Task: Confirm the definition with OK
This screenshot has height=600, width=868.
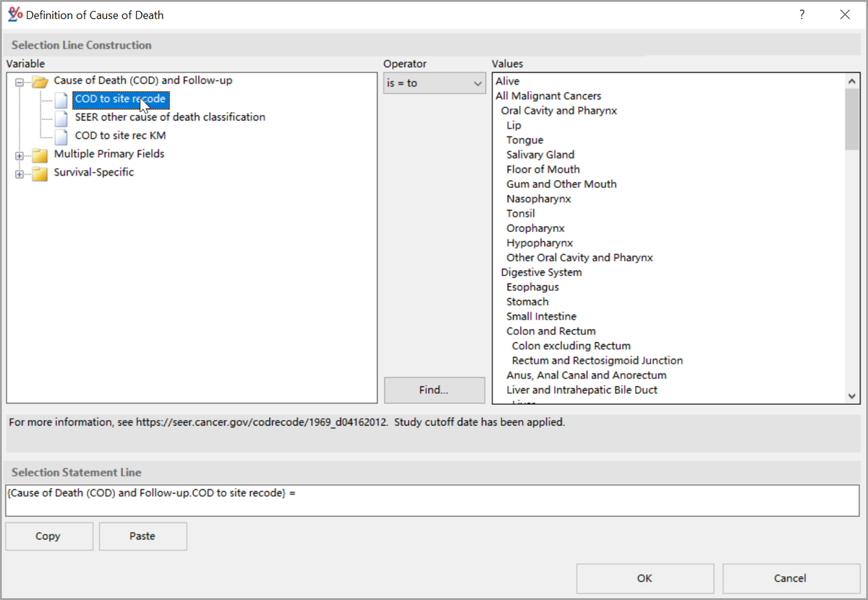Action: click(x=644, y=578)
